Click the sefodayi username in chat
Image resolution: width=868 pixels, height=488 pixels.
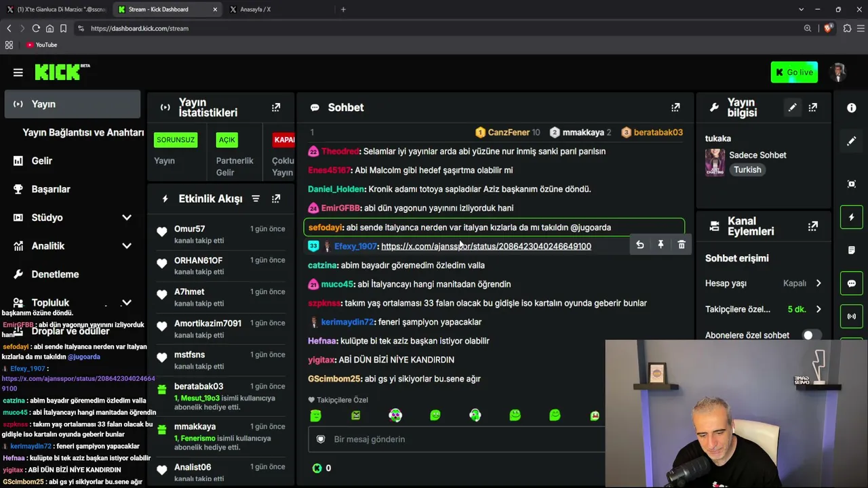pyautogui.click(x=325, y=228)
